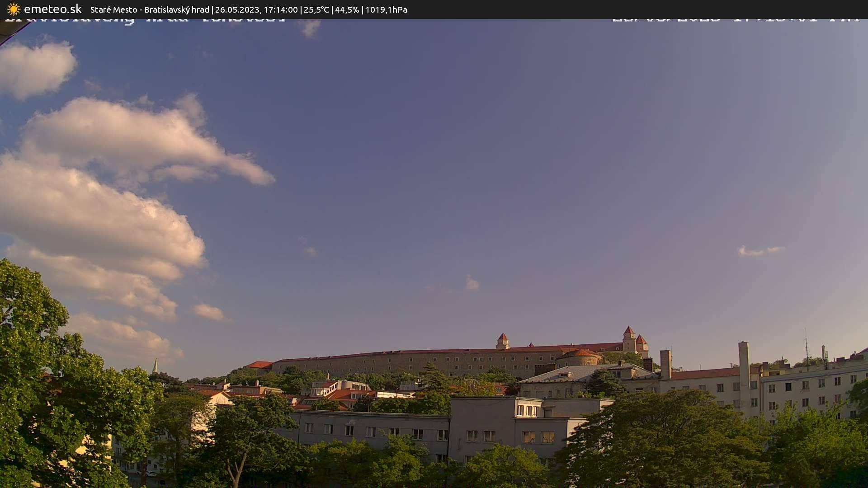The width and height of the screenshot is (868, 488).
Task: Click the date 26.05.2023 in header bar
Action: click(239, 9)
